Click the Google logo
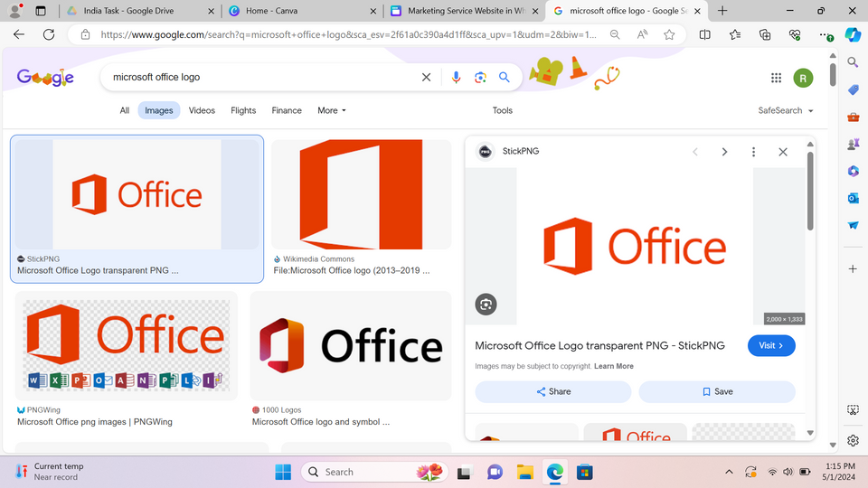The width and height of the screenshot is (868, 488). pyautogui.click(x=45, y=78)
